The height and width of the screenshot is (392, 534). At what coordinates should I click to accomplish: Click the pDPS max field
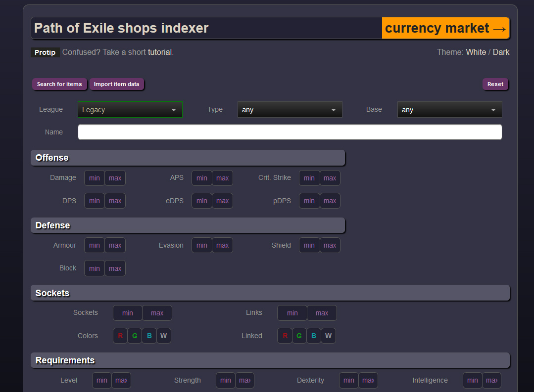click(330, 201)
